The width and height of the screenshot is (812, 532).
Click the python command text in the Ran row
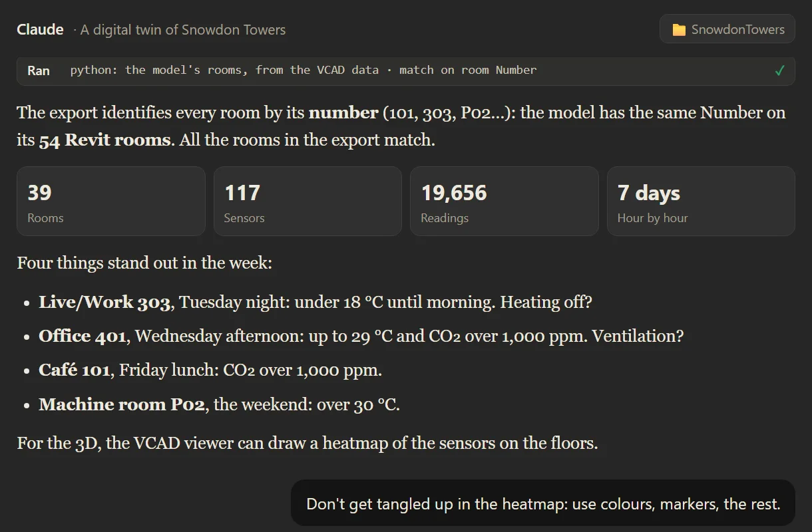(x=304, y=70)
